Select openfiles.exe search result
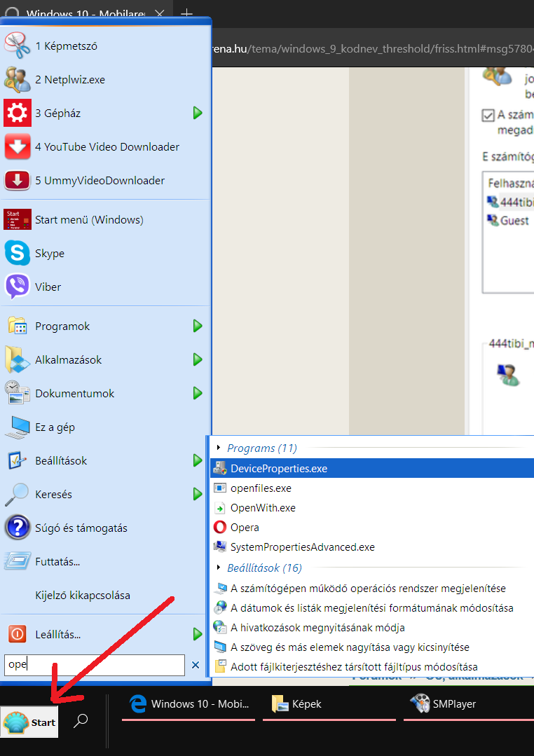 372,488
